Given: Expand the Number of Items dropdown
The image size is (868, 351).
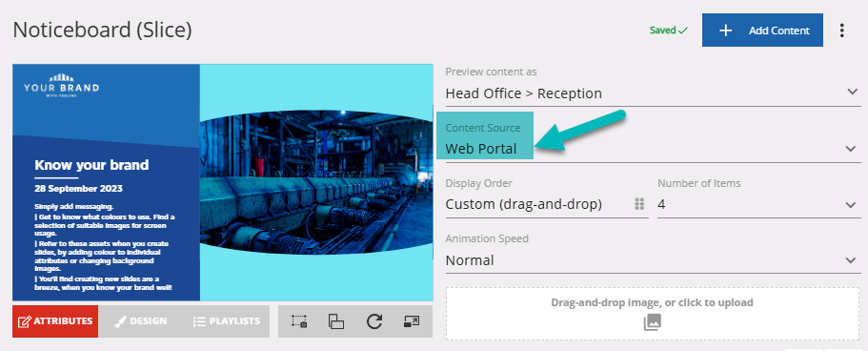Looking at the screenshot, I should click(759, 204).
